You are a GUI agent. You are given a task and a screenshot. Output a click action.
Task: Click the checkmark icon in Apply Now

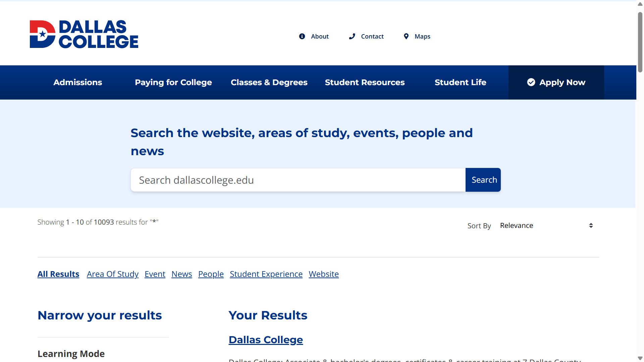531,82
